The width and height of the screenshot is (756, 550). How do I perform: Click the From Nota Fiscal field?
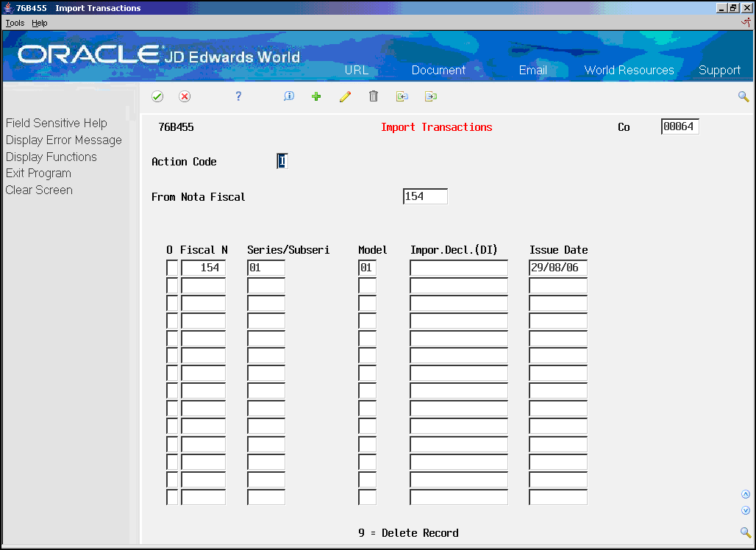425,196
